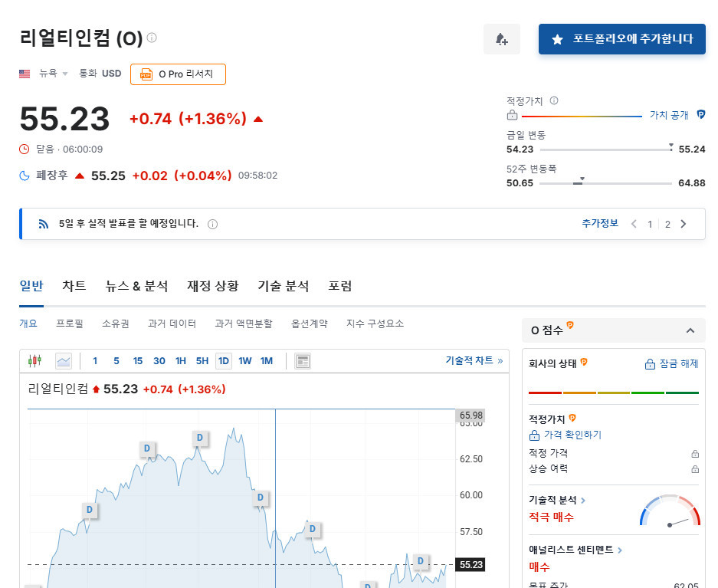Set chart interval to 5H
The width and height of the screenshot is (718, 588).
coord(202,361)
